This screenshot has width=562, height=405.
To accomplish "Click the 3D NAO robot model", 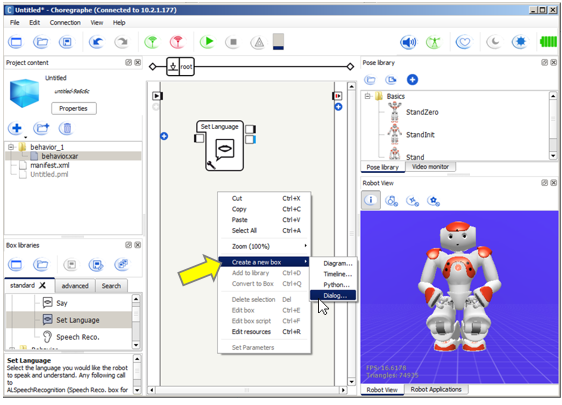I will (458, 287).
